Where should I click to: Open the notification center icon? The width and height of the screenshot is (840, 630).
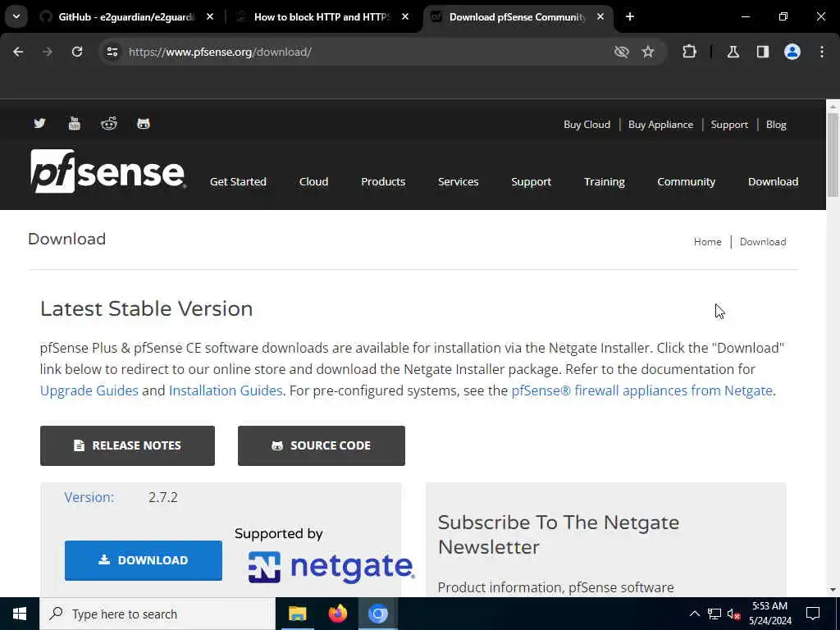813,614
